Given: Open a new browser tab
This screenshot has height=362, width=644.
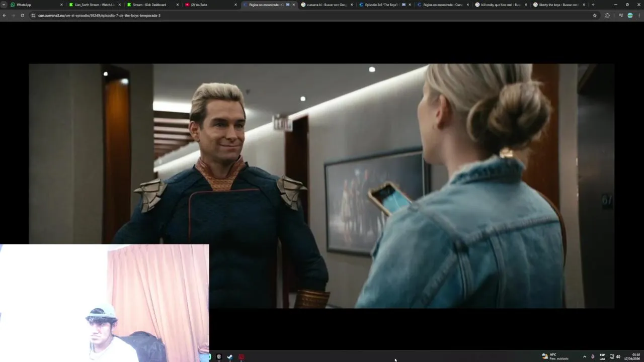Looking at the screenshot, I should click(x=593, y=5).
